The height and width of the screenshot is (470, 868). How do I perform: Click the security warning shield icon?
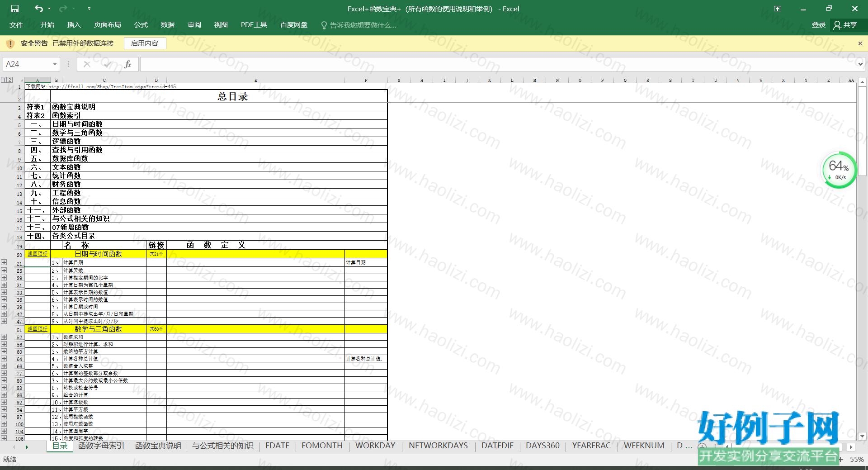10,44
